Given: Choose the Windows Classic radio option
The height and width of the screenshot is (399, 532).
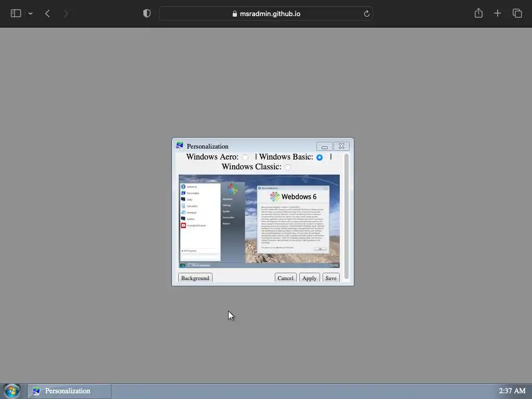Looking at the screenshot, I should (288, 167).
